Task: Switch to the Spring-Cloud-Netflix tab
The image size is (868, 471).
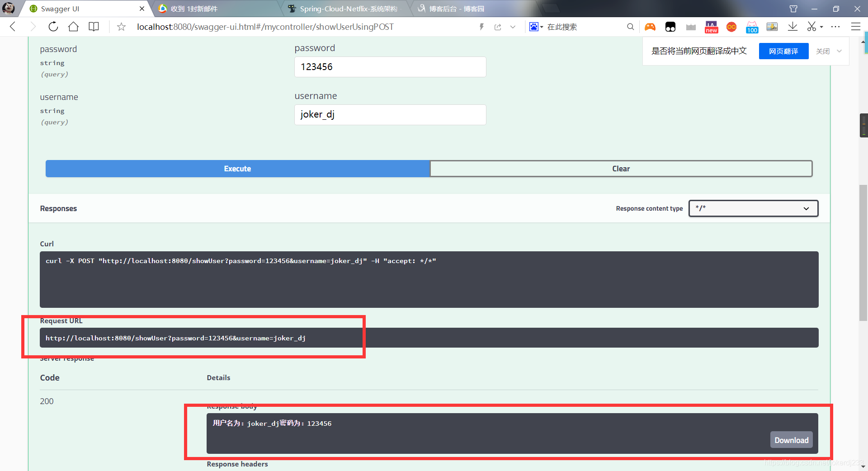Action: pyautogui.click(x=346, y=9)
